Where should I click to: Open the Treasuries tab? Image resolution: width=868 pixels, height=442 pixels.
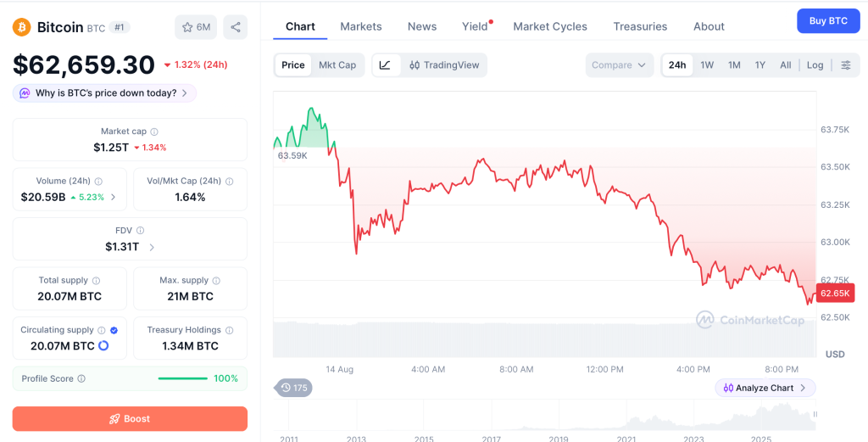[641, 26]
